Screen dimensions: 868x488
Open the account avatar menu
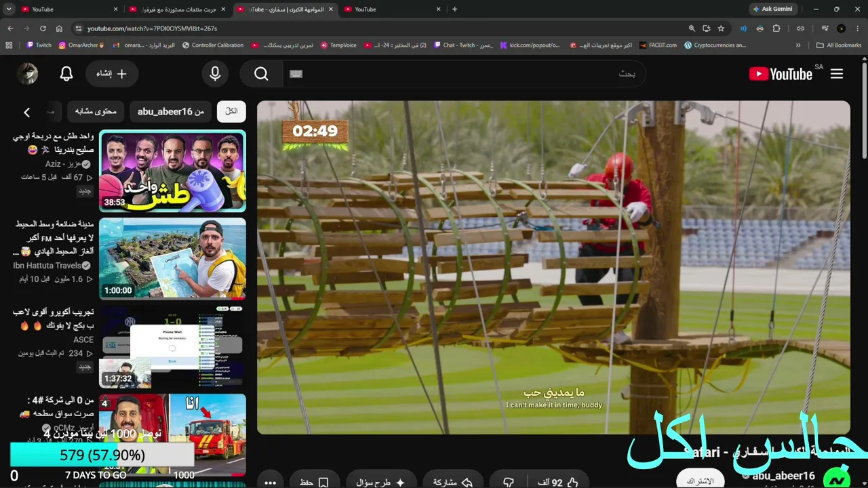[27, 74]
